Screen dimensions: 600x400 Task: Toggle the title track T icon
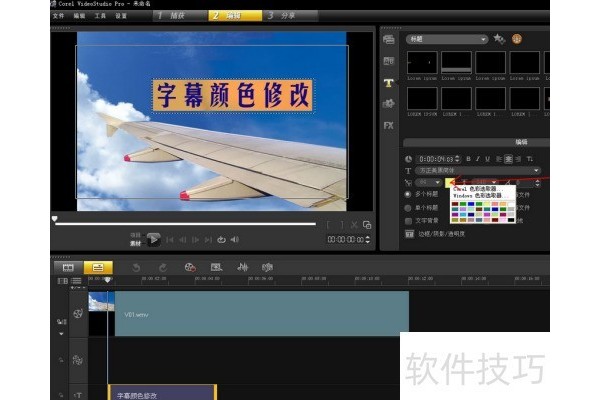78,395
